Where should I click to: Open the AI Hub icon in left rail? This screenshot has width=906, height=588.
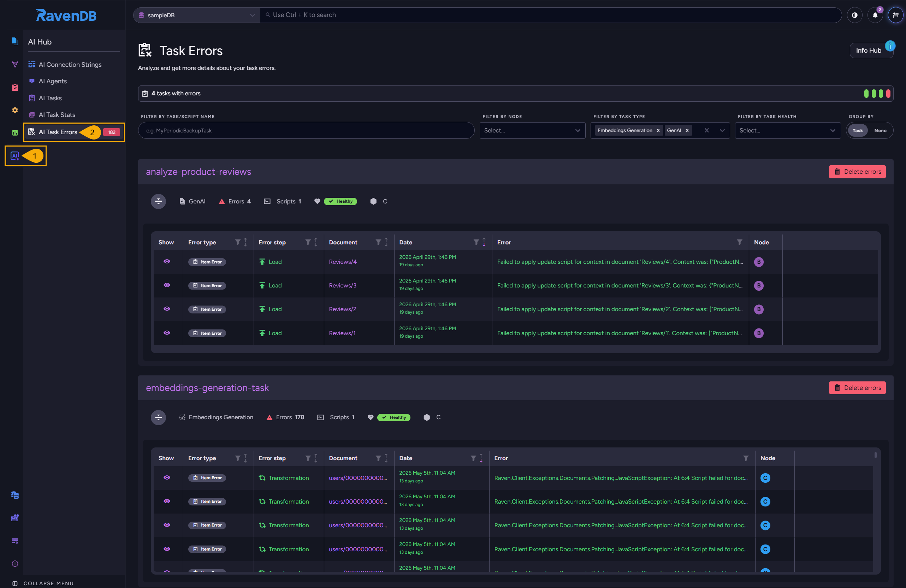[x=15, y=156]
